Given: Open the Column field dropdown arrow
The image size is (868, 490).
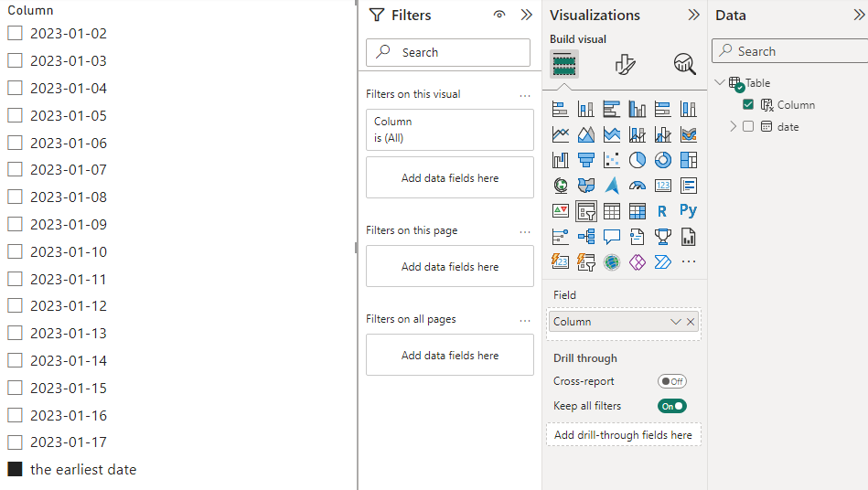Looking at the screenshot, I should [675, 322].
